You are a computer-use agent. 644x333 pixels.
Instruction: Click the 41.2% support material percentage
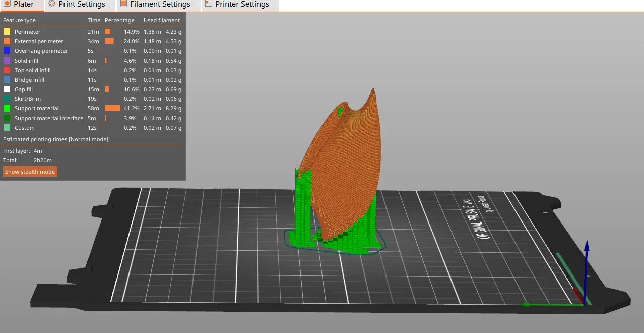pos(132,108)
